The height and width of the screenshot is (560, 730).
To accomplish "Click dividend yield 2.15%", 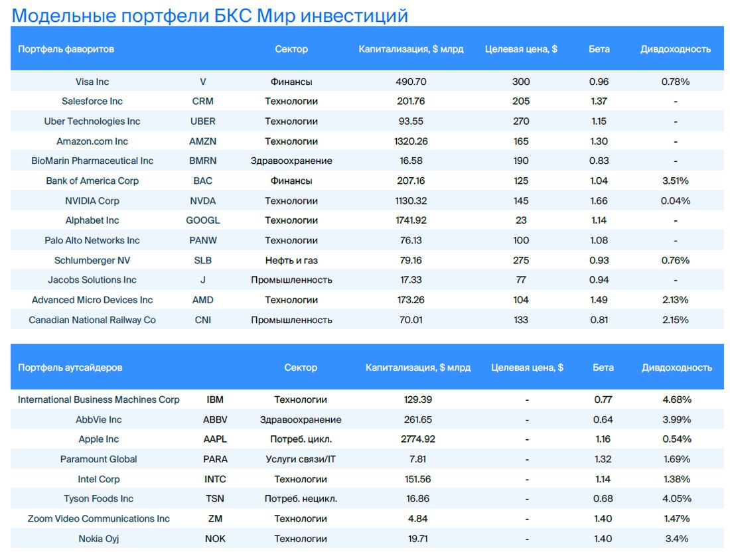I will pyautogui.click(x=675, y=320).
